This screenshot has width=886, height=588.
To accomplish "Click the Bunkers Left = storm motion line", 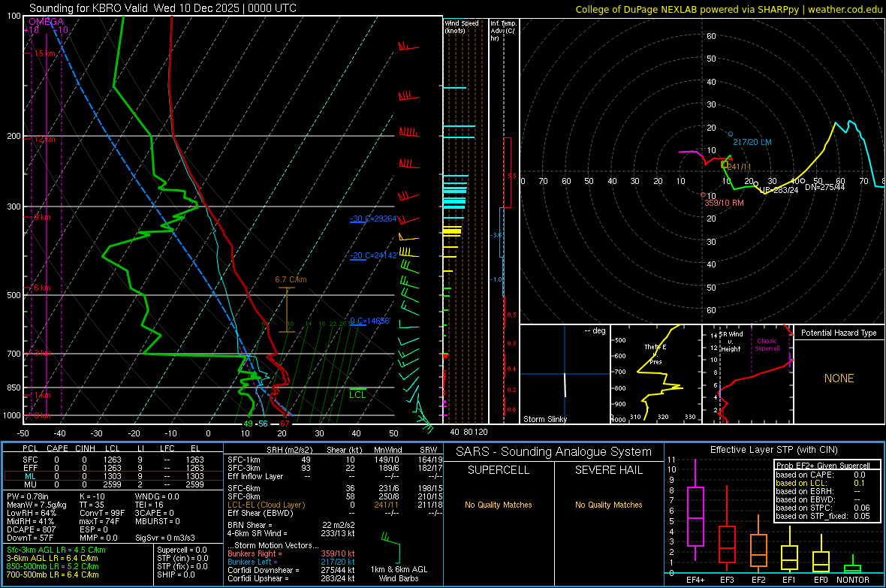I will click(x=291, y=562).
